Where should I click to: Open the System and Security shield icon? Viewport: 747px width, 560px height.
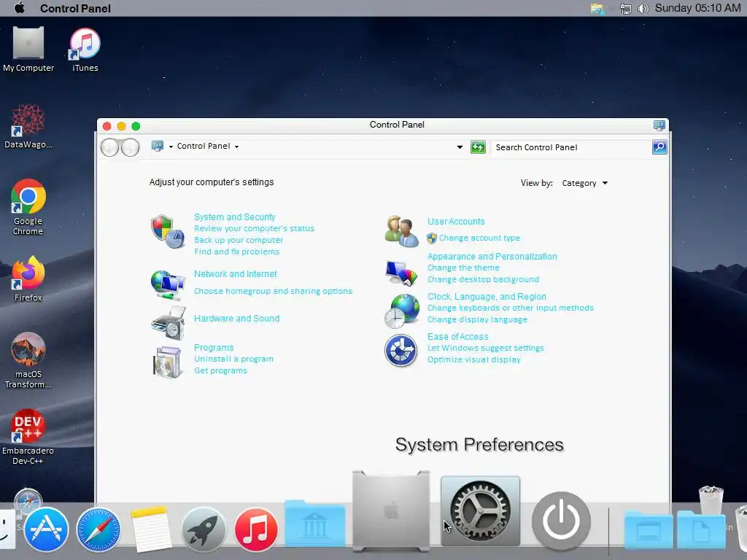pyautogui.click(x=168, y=231)
